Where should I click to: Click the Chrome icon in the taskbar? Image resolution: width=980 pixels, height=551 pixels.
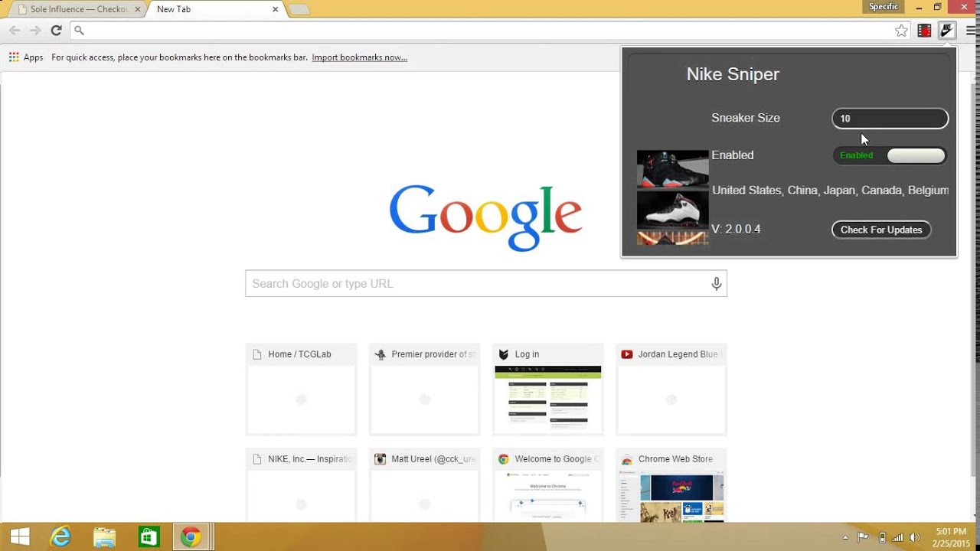pyautogui.click(x=191, y=537)
